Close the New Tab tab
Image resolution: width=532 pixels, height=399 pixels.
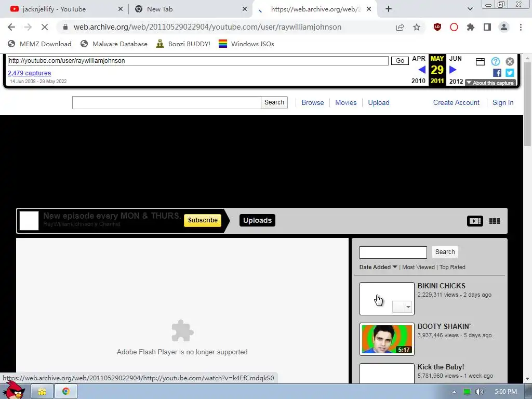pyautogui.click(x=245, y=9)
